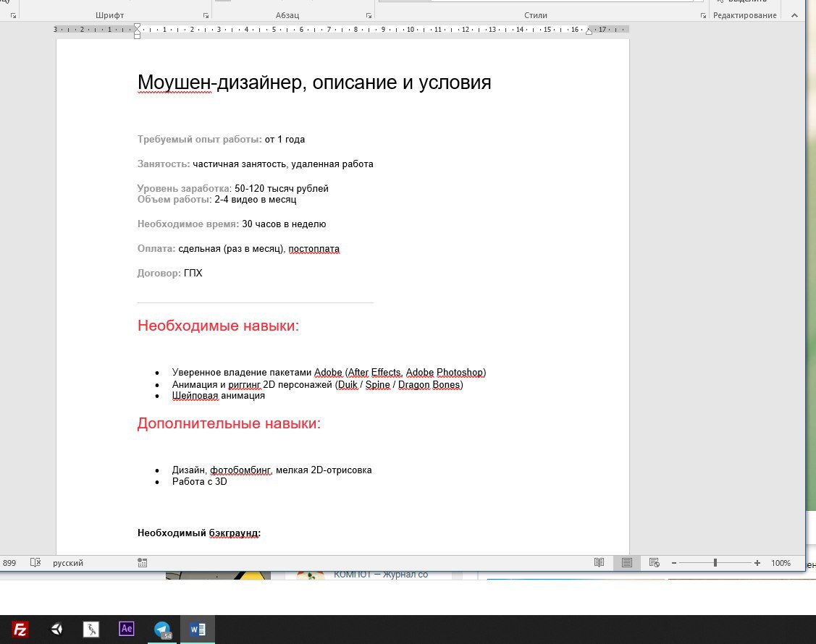Open the spelling check icon in status bar
The width and height of the screenshot is (816, 644).
35,563
